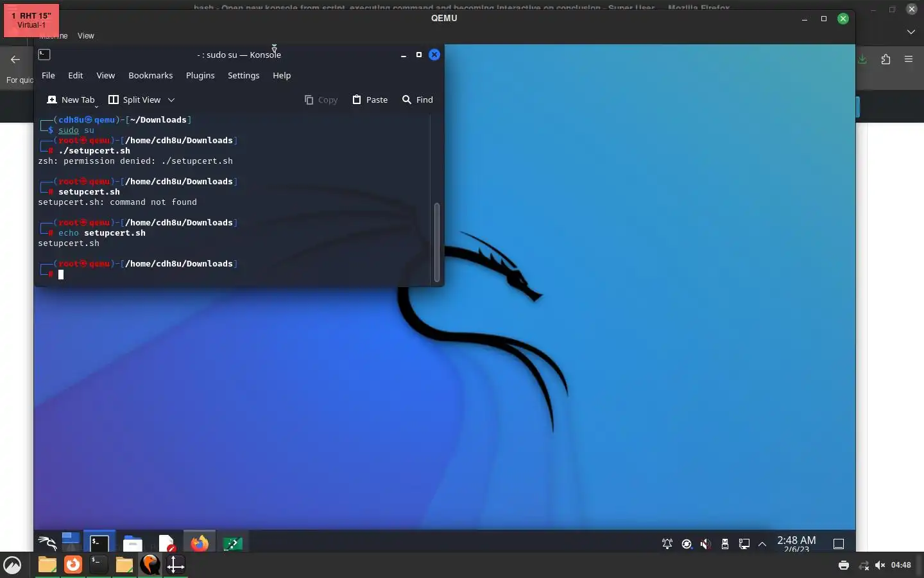Click the four-arrow move icon on host taskbar
The width and height of the screenshot is (924, 578).
pos(175,565)
